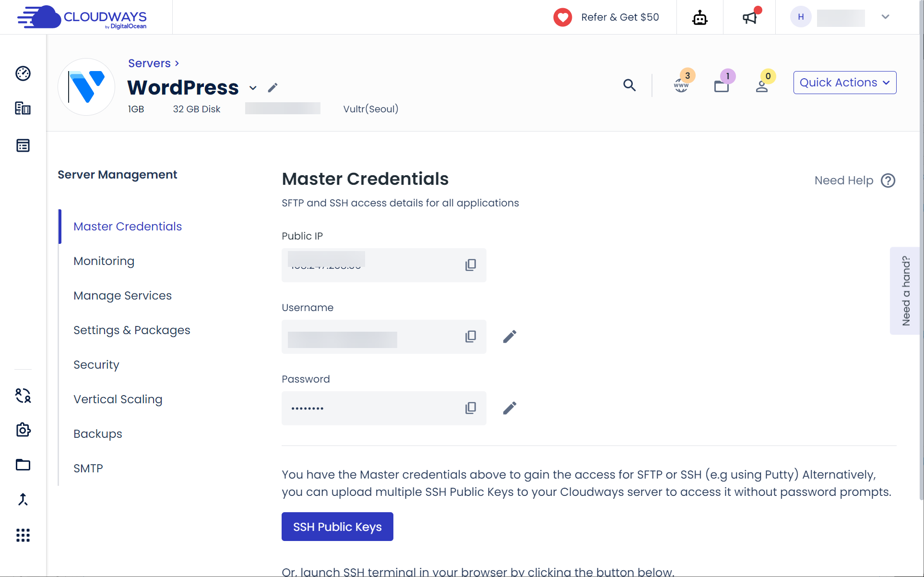Open Settings & Packages section

(131, 330)
